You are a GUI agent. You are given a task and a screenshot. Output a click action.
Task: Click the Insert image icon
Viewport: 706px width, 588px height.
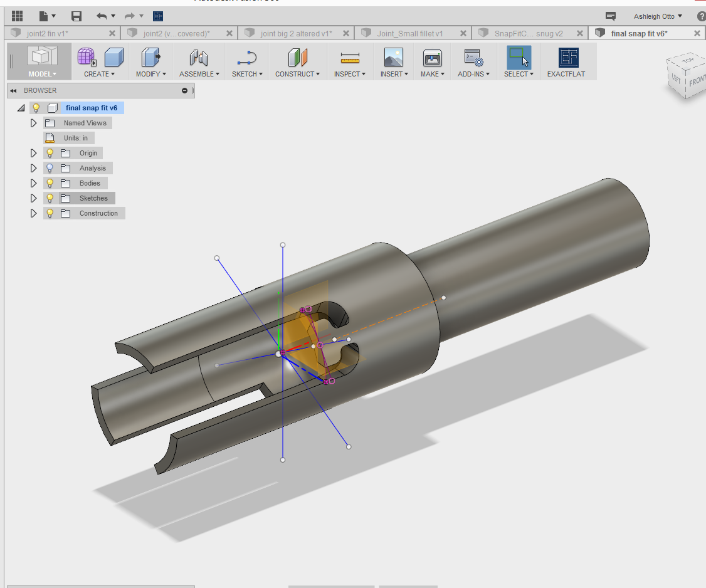tap(394, 57)
